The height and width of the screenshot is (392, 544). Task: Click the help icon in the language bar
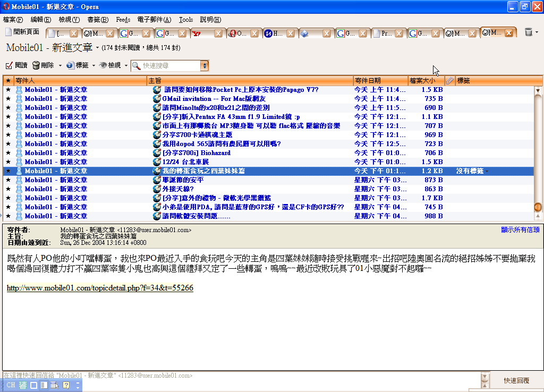coord(66,385)
